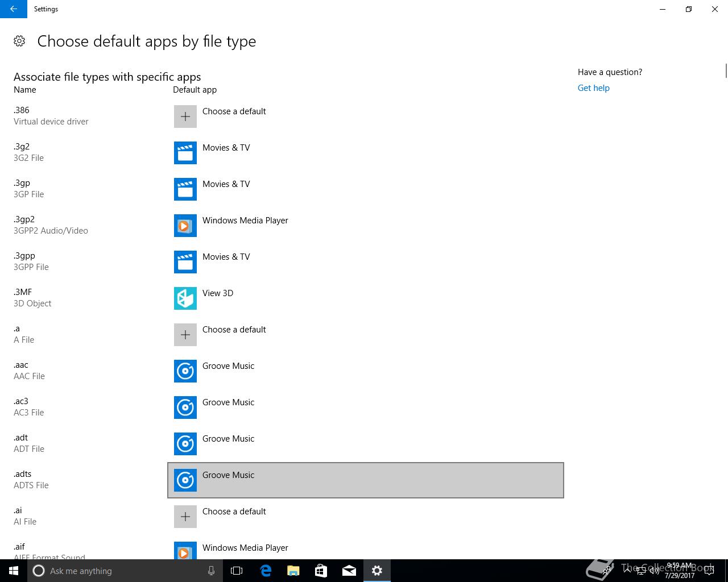Click the taskbar clock showing 9:59 AM
Viewport: 728px width, 582px height.
(x=679, y=571)
